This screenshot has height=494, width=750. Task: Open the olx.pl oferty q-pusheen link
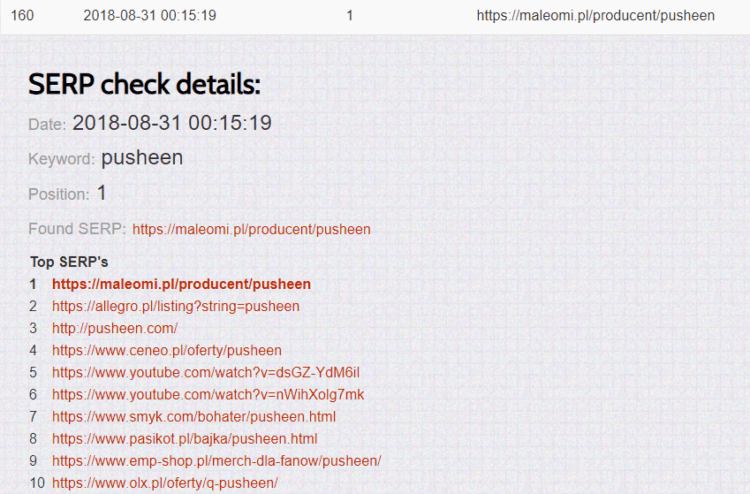pos(165,483)
